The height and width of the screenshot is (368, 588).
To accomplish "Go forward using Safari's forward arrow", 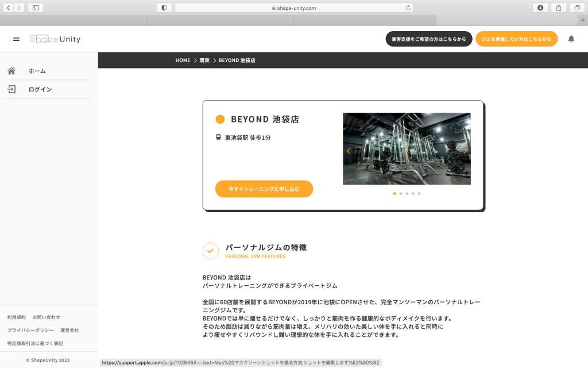I will pyautogui.click(x=19, y=7).
